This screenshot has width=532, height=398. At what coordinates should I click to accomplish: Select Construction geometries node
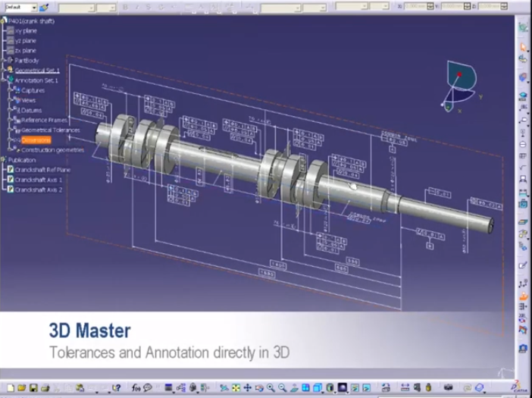click(x=52, y=150)
